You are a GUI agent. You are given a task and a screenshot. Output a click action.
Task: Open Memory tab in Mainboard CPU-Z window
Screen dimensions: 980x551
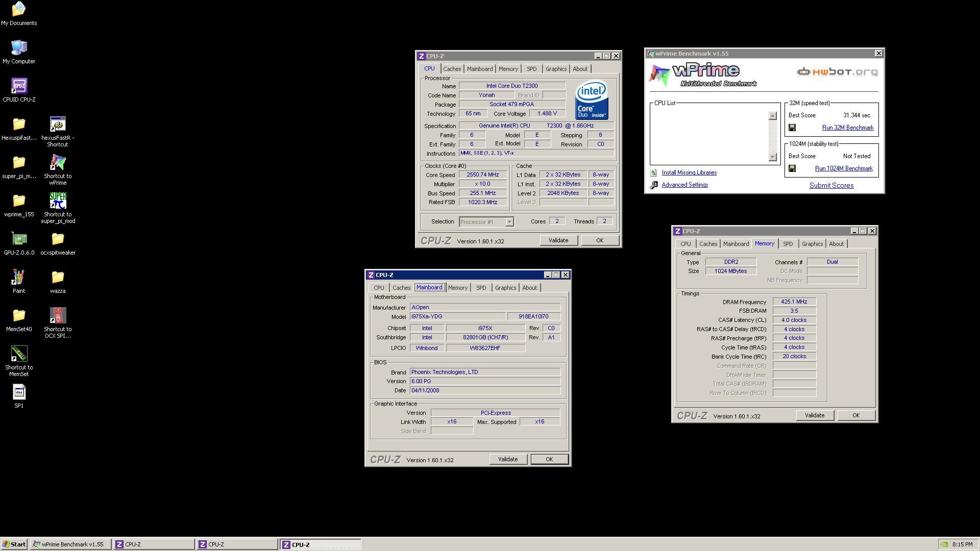(457, 288)
